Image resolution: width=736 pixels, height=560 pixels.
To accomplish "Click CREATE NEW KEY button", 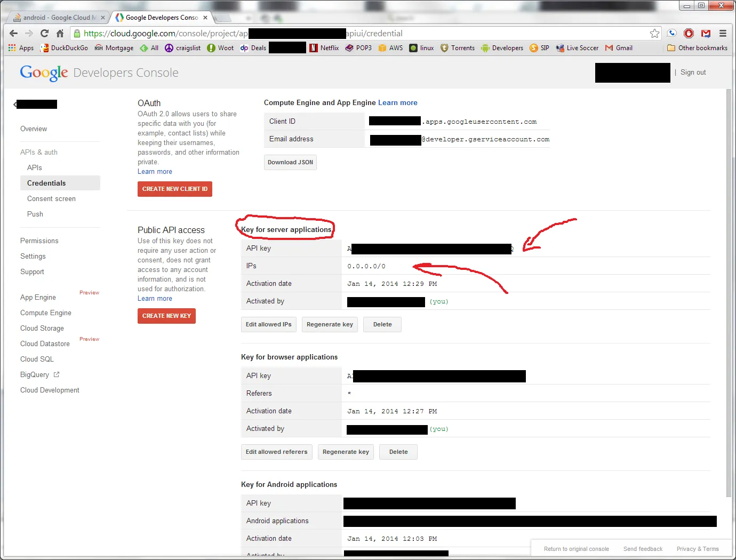I will pyautogui.click(x=166, y=316).
